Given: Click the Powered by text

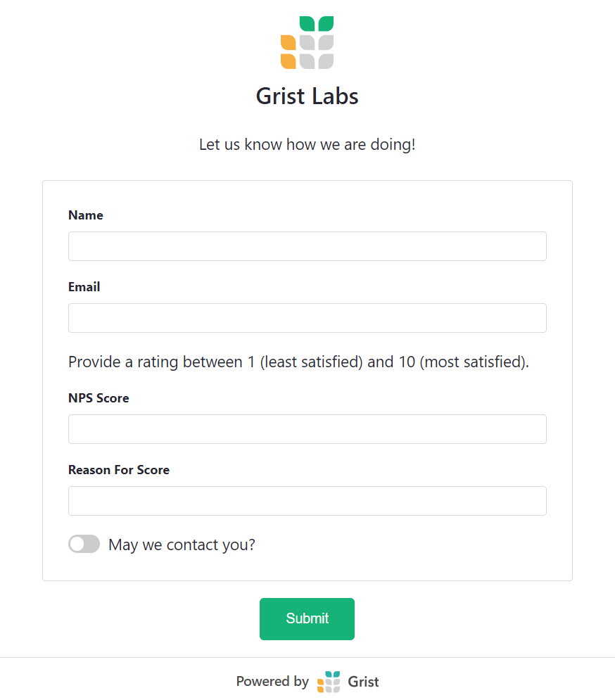Looking at the screenshot, I should (272, 681).
